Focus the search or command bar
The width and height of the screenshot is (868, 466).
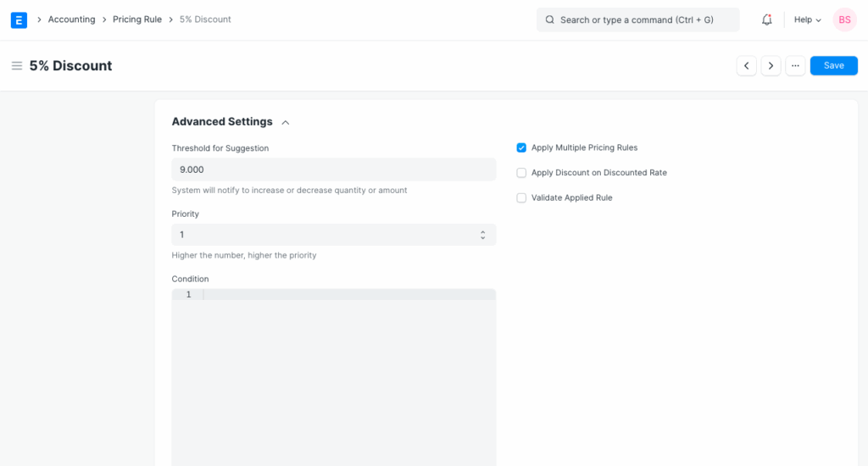coord(644,19)
